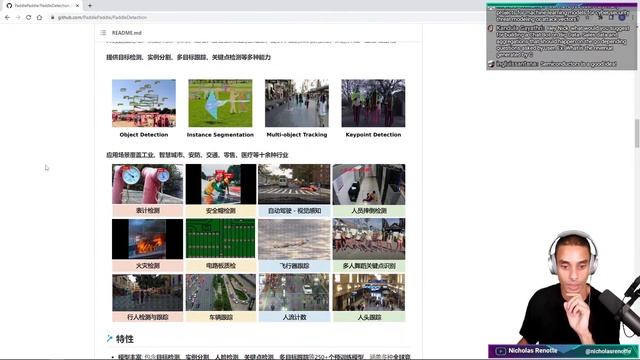Image resolution: width=640 pixels, height=360 pixels.
Task: Click the page vertical scrollbar thumb
Action: (637, 133)
